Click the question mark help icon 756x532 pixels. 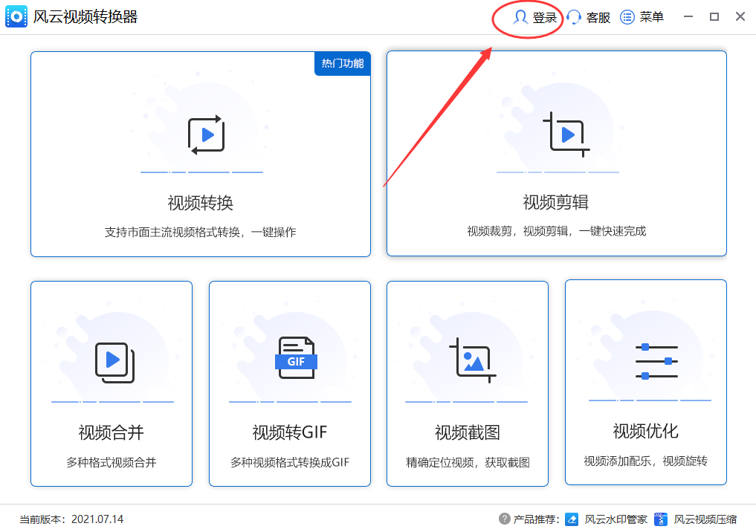504,519
